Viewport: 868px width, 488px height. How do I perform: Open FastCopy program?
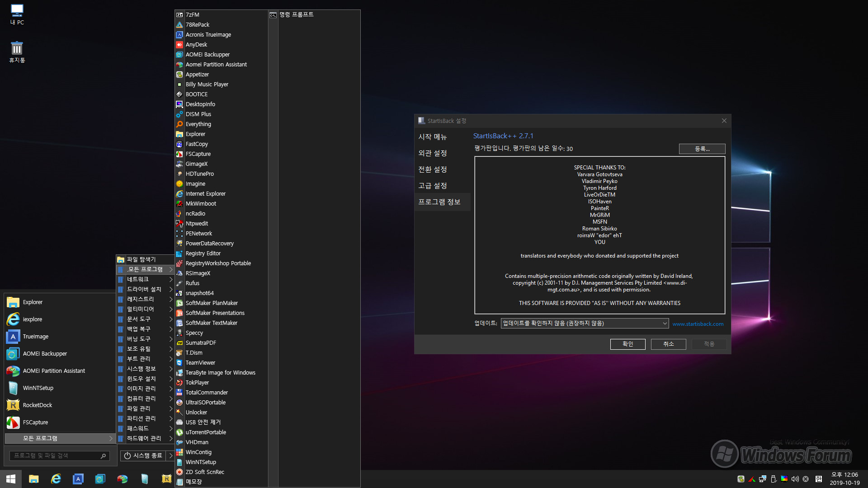point(222,144)
